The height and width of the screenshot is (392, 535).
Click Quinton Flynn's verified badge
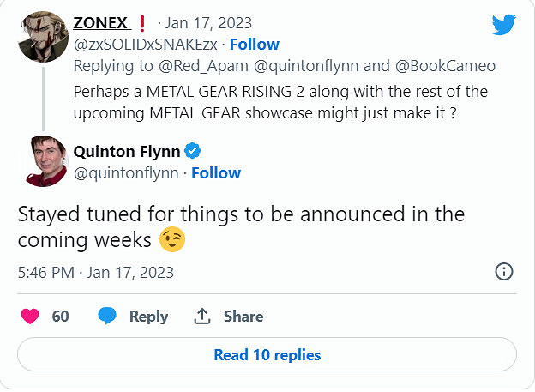[194, 152]
